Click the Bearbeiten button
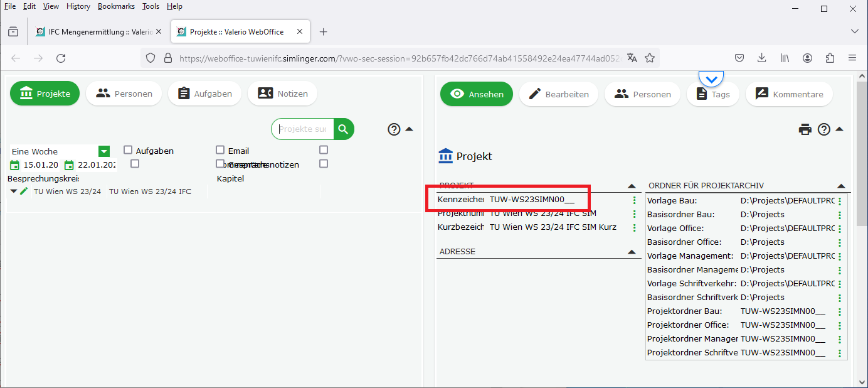The width and height of the screenshot is (868, 388). coord(559,94)
